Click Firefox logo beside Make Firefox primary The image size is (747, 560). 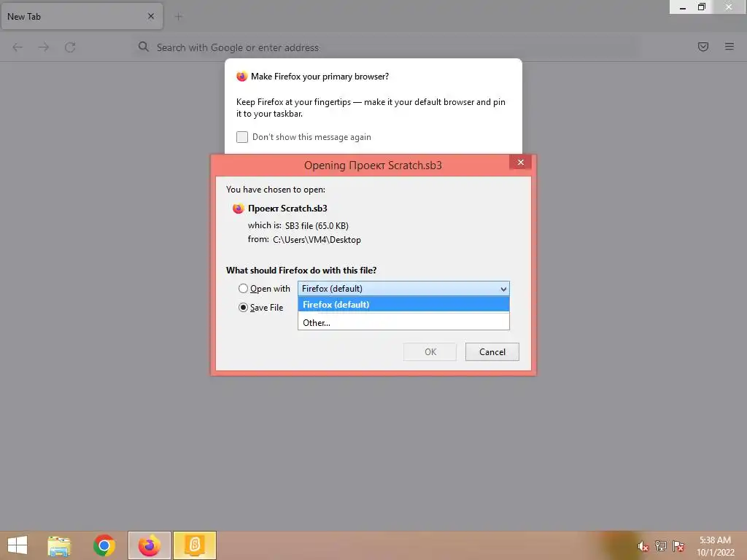[x=242, y=76]
